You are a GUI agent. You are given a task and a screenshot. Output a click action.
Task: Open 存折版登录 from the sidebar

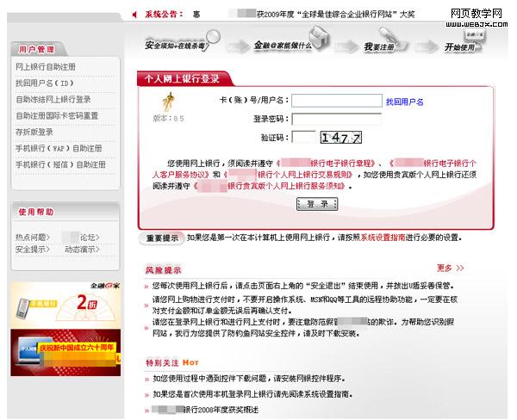tap(34, 133)
